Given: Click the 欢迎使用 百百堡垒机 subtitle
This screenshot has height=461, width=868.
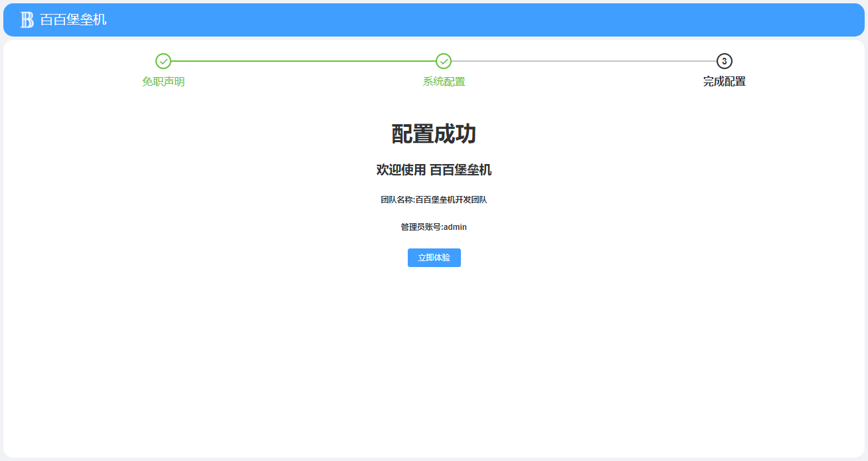Looking at the screenshot, I should tap(434, 170).
